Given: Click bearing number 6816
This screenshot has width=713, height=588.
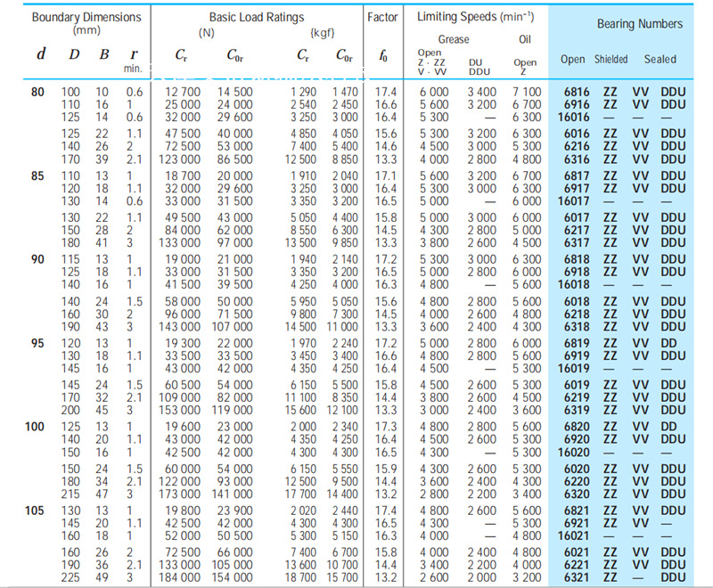Looking at the screenshot, I should click(577, 92).
